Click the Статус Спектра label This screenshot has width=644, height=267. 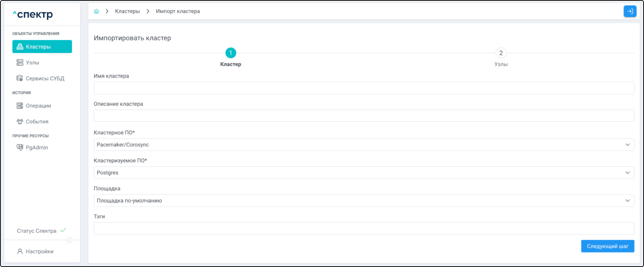coord(37,231)
